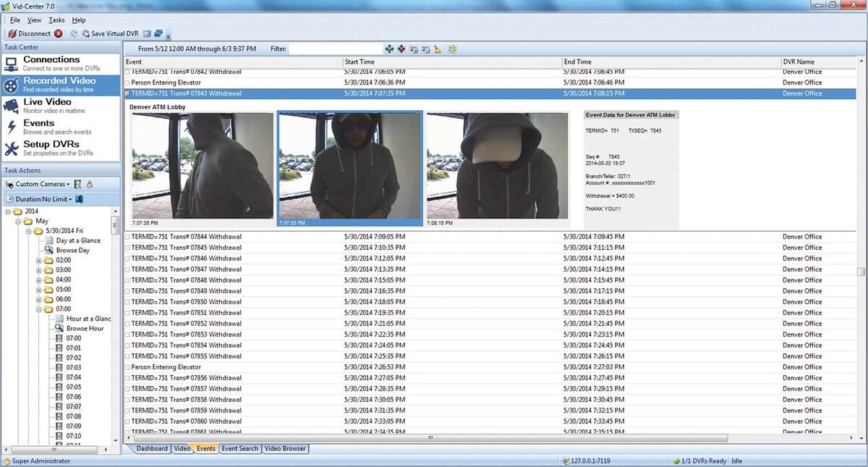Expand the 04:00 hour folder
This screenshot has height=467, width=868.
point(39,279)
